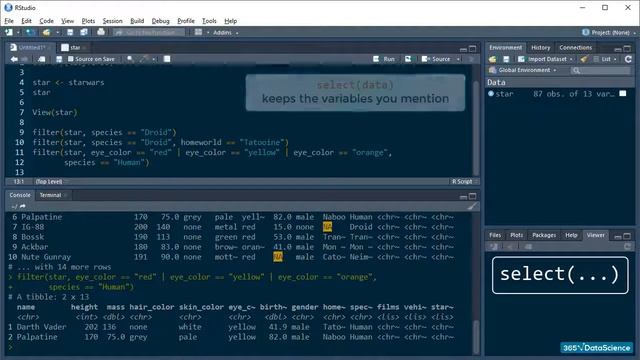Click the Compile Report notebook icon
Viewport: 640px width, 360px height.
pyautogui.click(x=167, y=59)
